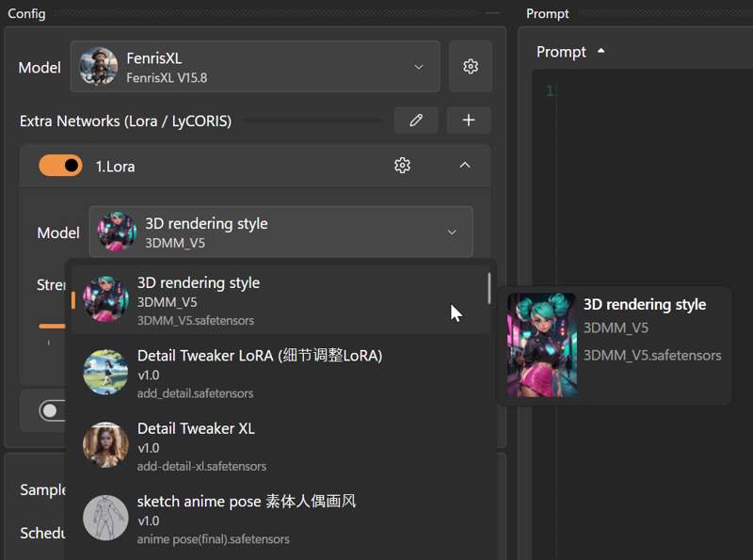Open the FenrisXL checkpoint dropdown

[255, 66]
